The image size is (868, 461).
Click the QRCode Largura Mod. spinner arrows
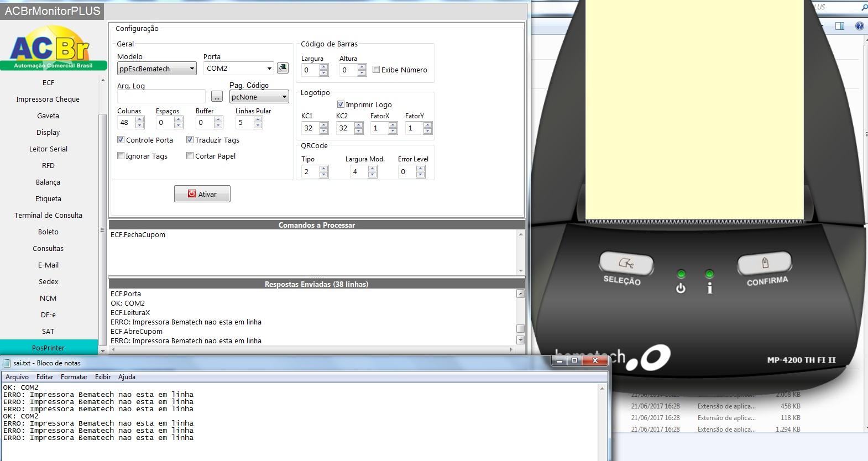point(373,172)
